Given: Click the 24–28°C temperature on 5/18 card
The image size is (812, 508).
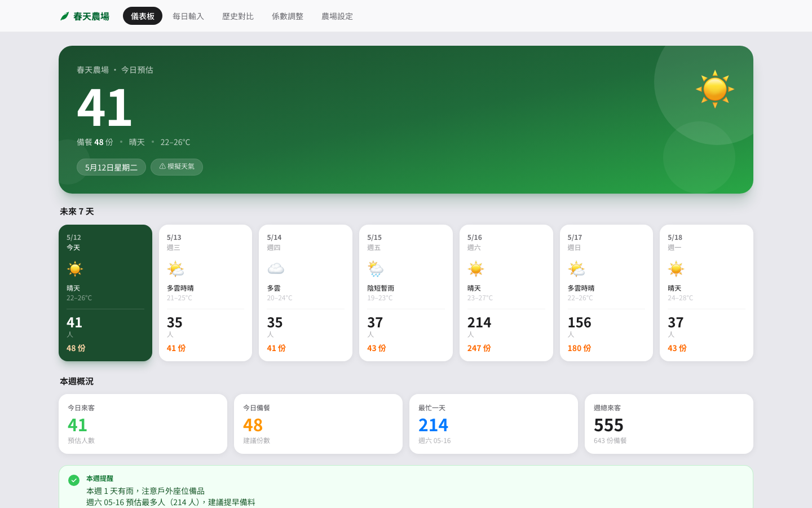Looking at the screenshot, I should (x=681, y=298).
